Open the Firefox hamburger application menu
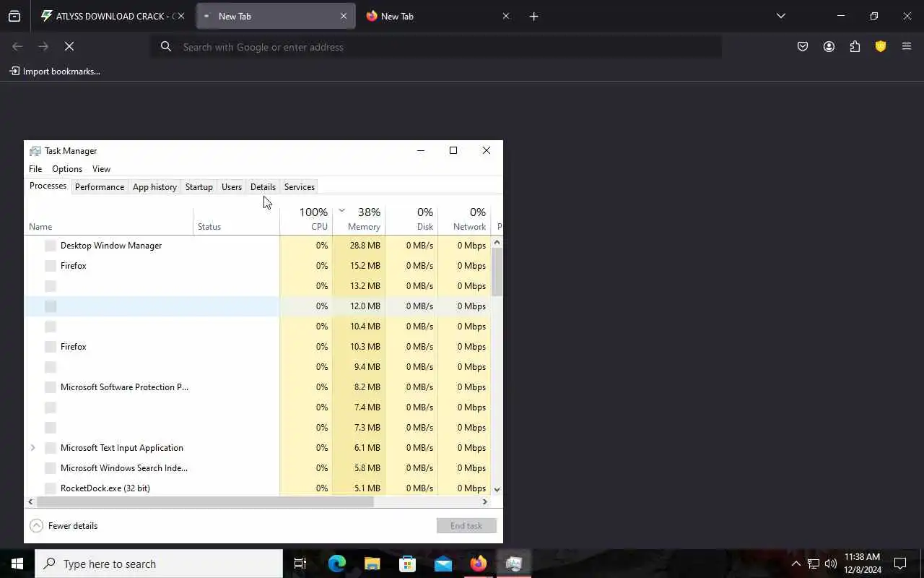Viewport: 924px width, 578px height. 907,46
